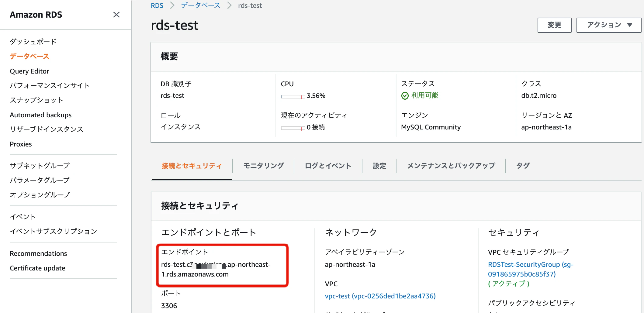Open Proxies in the sidebar

coord(21,144)
